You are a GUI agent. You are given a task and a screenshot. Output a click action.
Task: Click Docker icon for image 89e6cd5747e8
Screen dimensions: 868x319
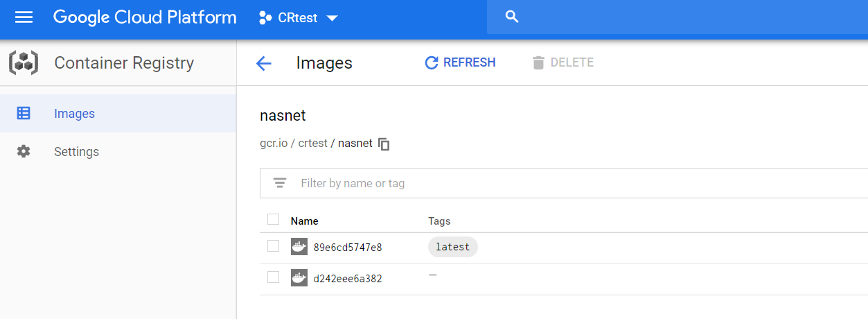coord(299,247)
